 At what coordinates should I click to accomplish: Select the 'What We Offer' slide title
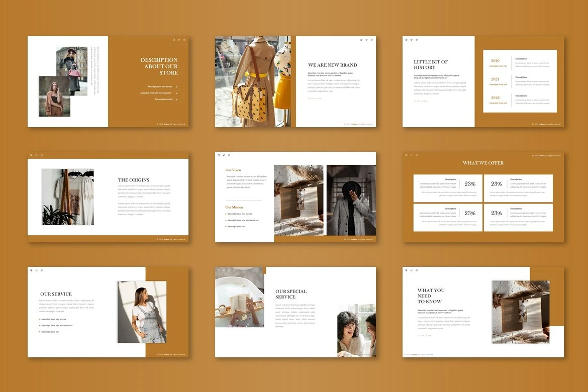coord(483,163)
